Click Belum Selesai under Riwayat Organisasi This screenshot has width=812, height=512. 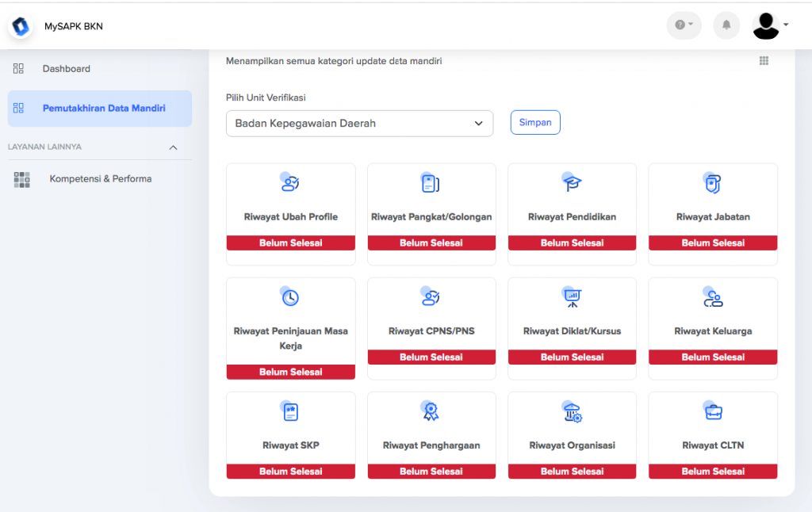(572, 471)
